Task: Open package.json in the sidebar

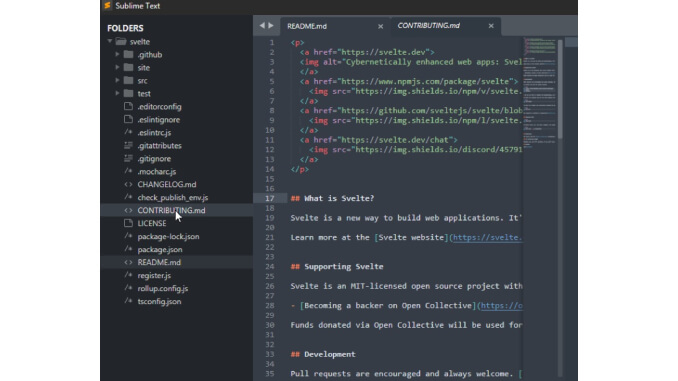Action: tap(160, 250)
